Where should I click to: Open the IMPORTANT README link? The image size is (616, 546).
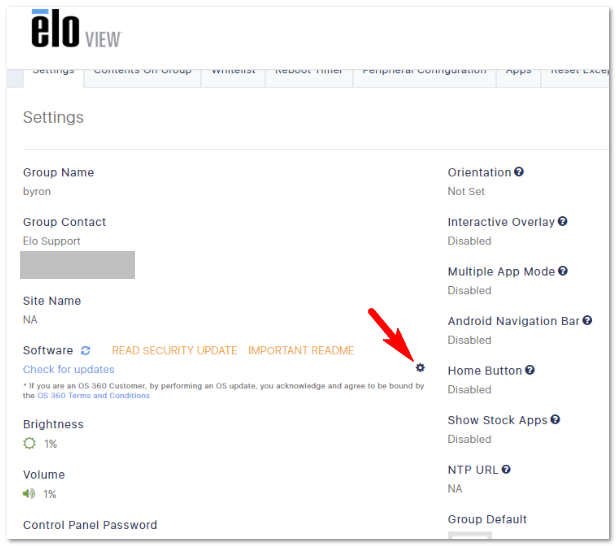pyautogui.click(x=301, y=350)
